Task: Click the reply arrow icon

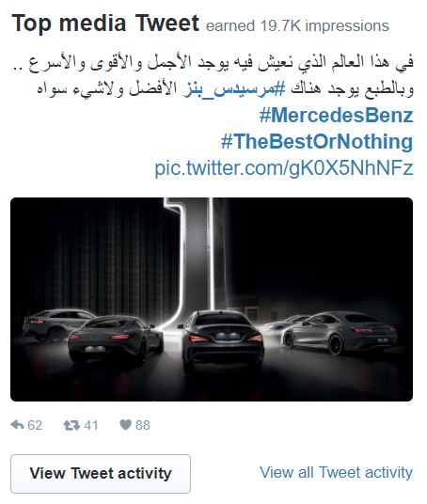Action: pos(17,425)
